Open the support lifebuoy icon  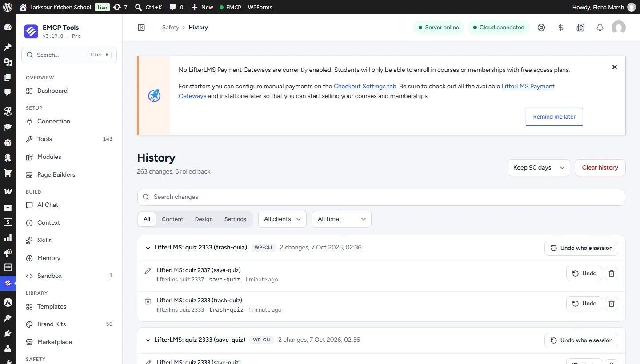point(541,28)
